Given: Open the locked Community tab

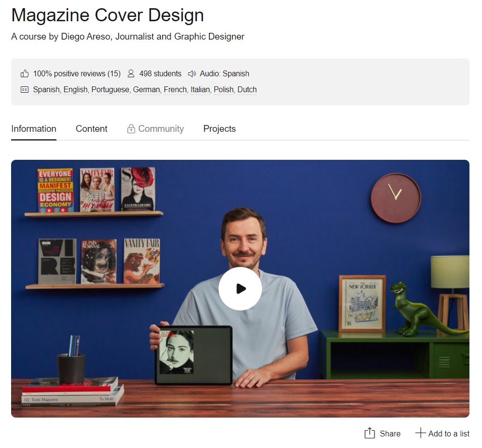Looking at the screenshot, I should click(x=161, y=129).
